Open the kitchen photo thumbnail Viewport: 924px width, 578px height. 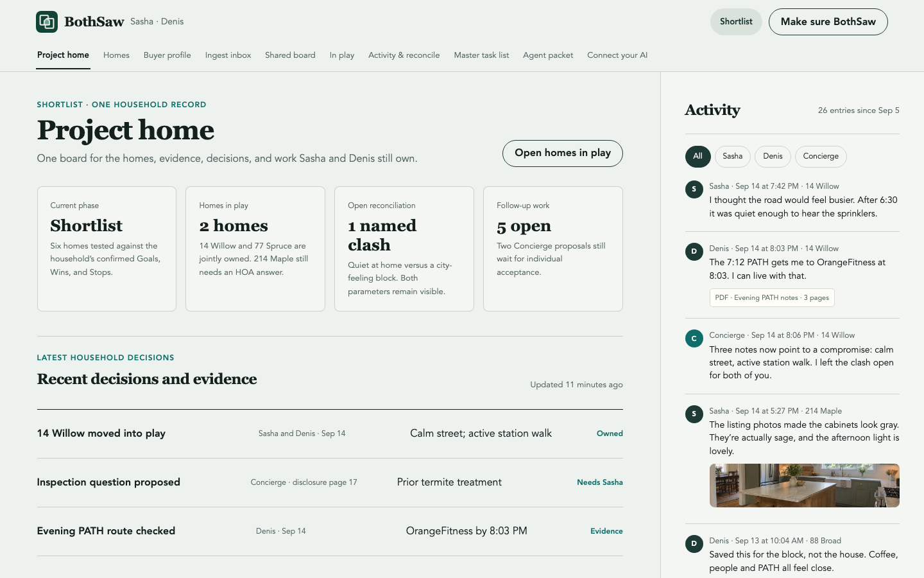click(805, 486)
